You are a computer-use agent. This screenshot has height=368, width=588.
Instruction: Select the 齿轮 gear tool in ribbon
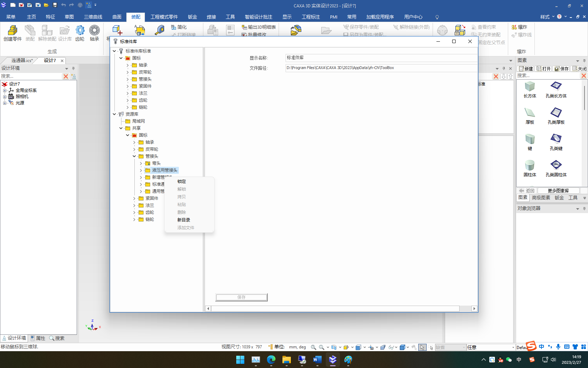pos(80,33)
